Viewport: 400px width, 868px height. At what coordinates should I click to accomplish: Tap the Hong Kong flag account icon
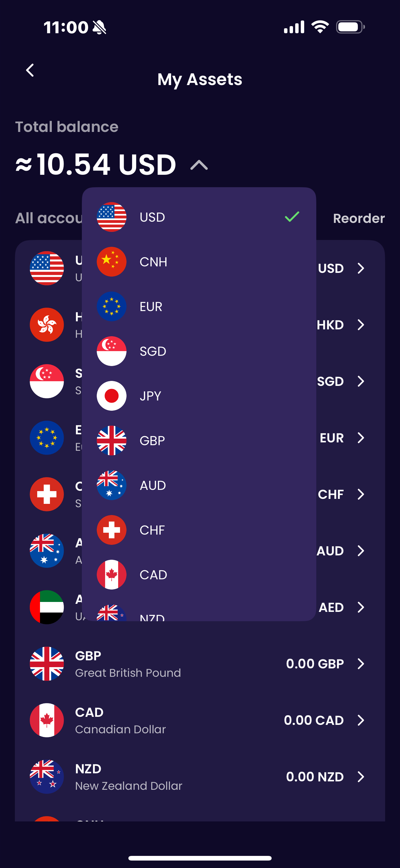(x=47, y=325)
